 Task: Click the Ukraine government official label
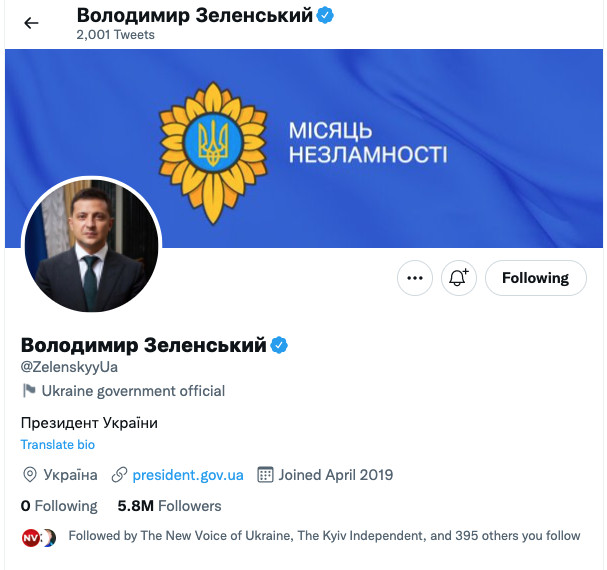click(x=133, y=391)
